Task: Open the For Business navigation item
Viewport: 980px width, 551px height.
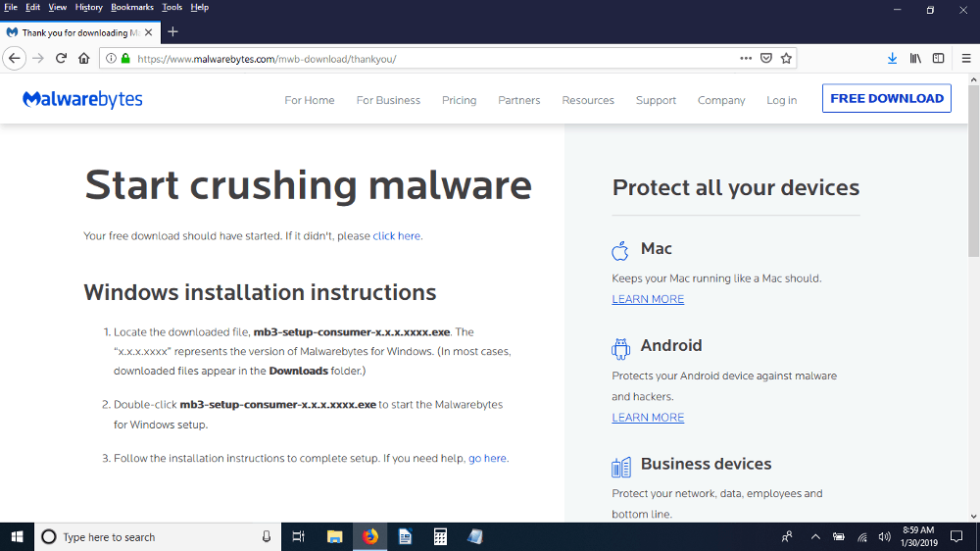Action: tap(388, 100)
